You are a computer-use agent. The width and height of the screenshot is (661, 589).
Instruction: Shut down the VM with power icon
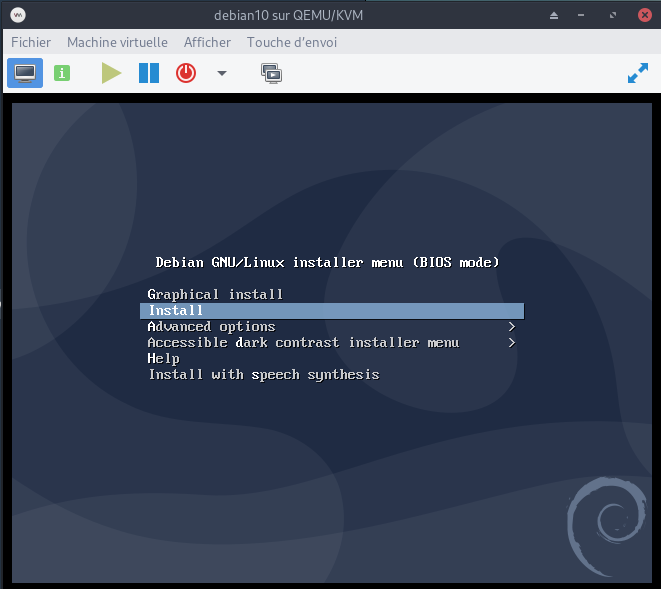(186, 73)
